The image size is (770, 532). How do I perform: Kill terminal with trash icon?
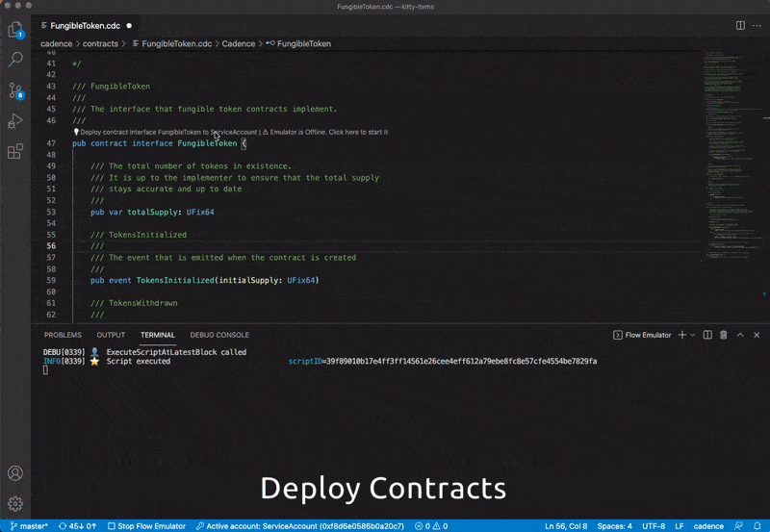coord(724,335)
